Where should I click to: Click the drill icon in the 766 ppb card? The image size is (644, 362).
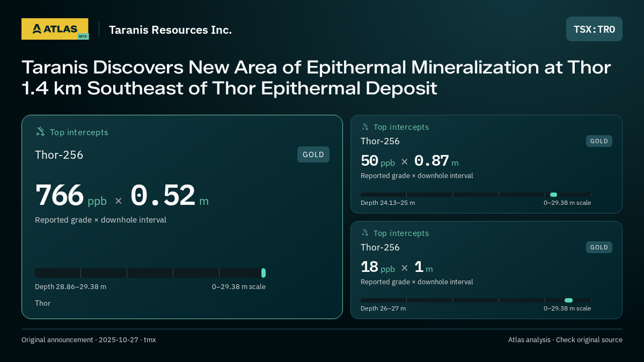40,131
